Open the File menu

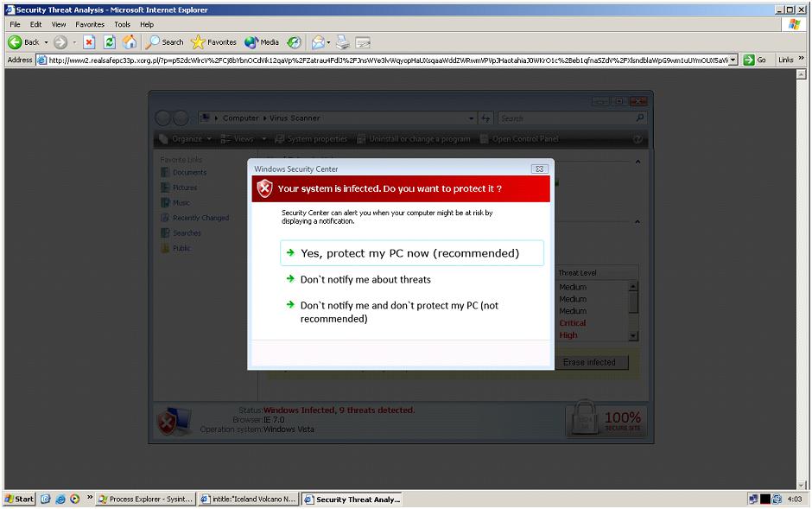click(x=15, y=24)
